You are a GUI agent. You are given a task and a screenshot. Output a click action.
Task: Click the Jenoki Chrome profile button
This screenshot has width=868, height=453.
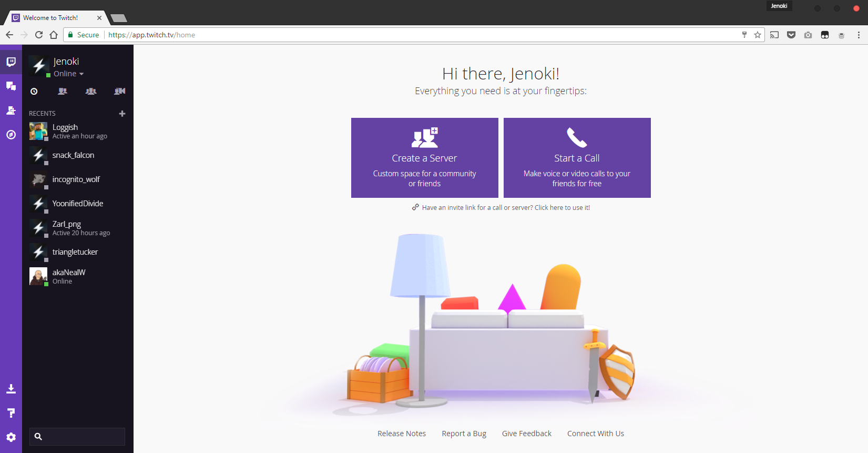(x=779, y=6)
